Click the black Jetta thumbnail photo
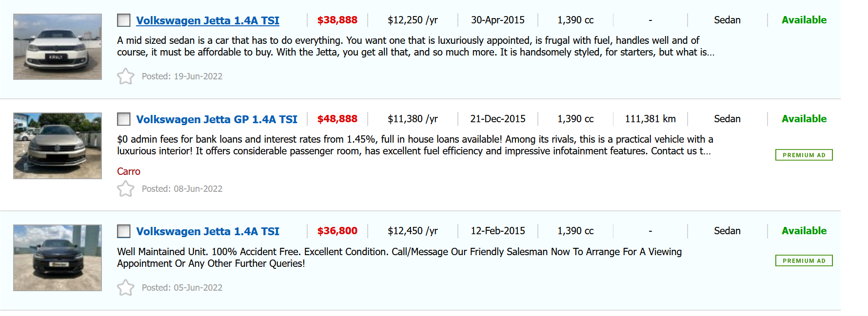 pos(58,258)
